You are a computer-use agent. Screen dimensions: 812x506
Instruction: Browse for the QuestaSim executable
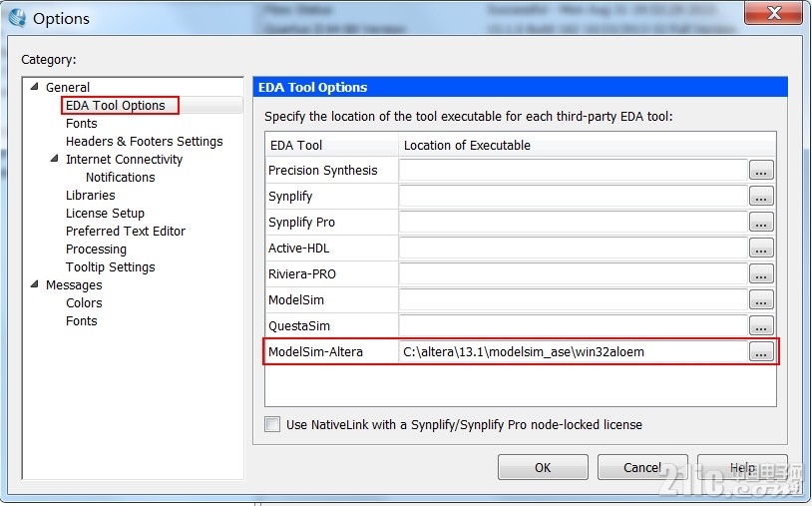[761, 325]
